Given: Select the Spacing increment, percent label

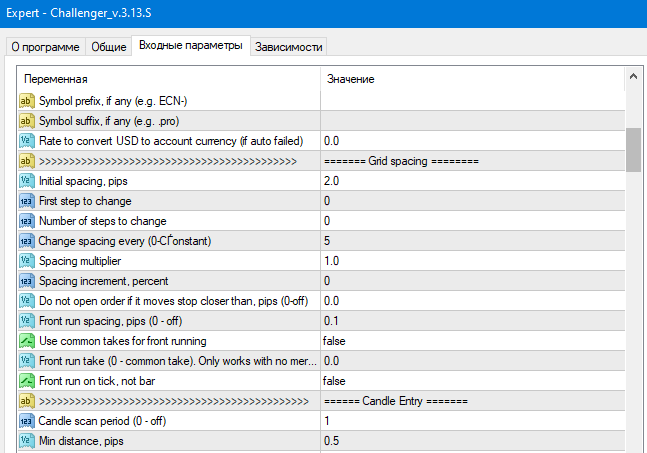Looking at the screenshot, I should pyautogui.click(x=104, y=281).
